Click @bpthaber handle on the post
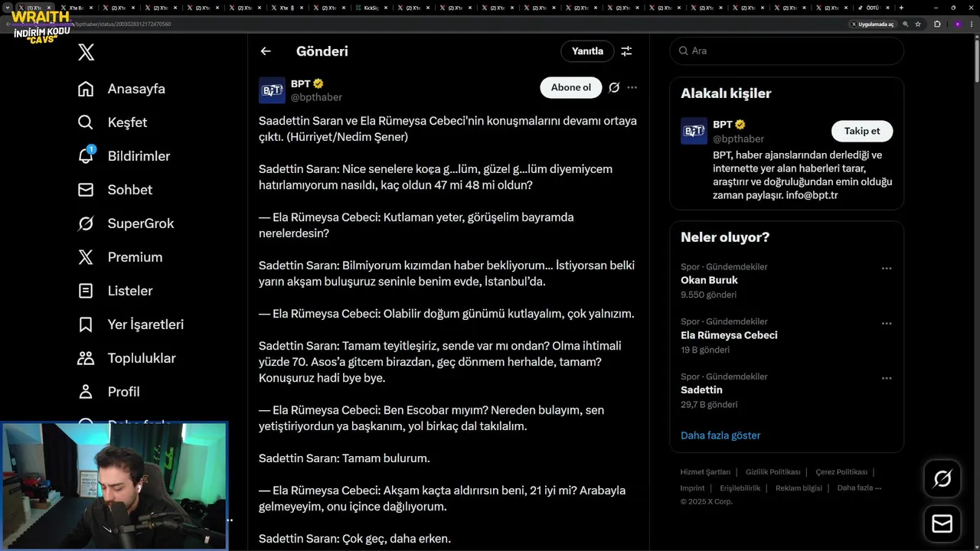Image resolution: width=980 pixels, height=551 pixels. pyautogui.click(x=316, y=97)
